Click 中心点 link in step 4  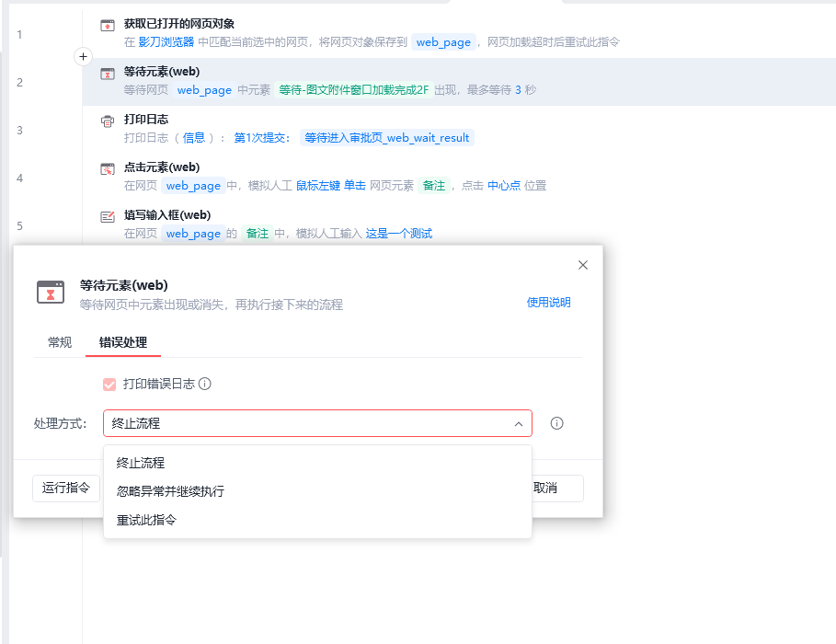pos(504,186)
